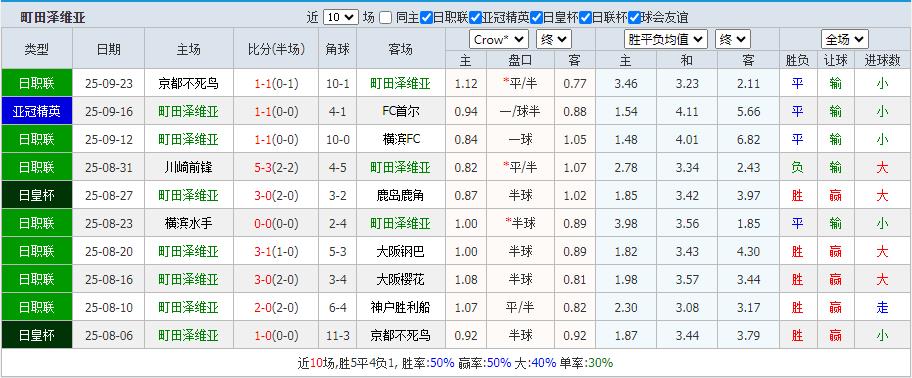
Task: Uncheck the 日职联 filter checkbox
Action: (426, 17)
